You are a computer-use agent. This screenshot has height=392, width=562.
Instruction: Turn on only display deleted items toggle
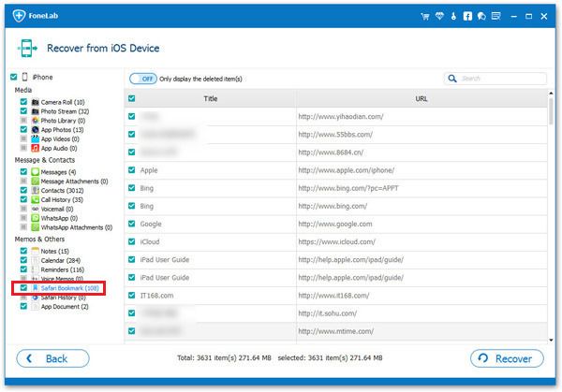(143, 79)
